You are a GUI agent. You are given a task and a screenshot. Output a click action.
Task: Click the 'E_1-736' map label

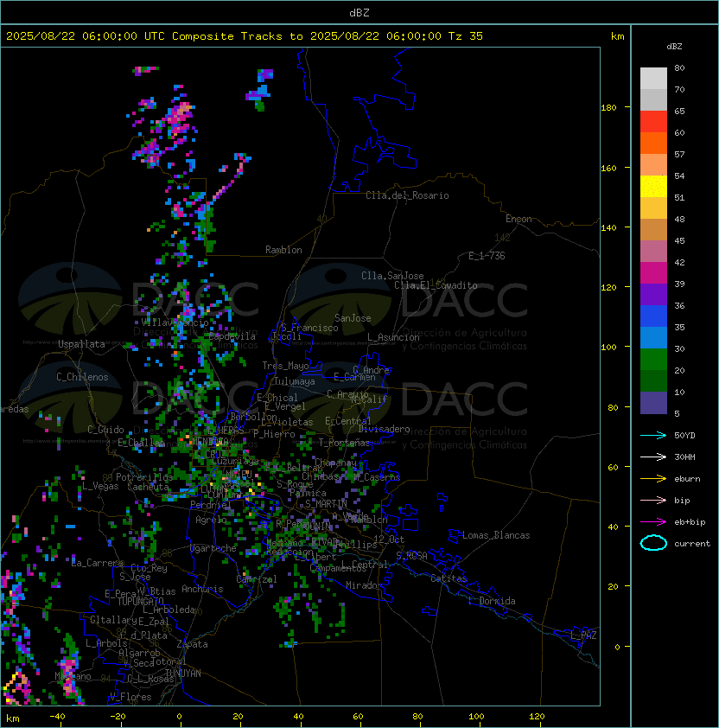[x=487, y=256]
